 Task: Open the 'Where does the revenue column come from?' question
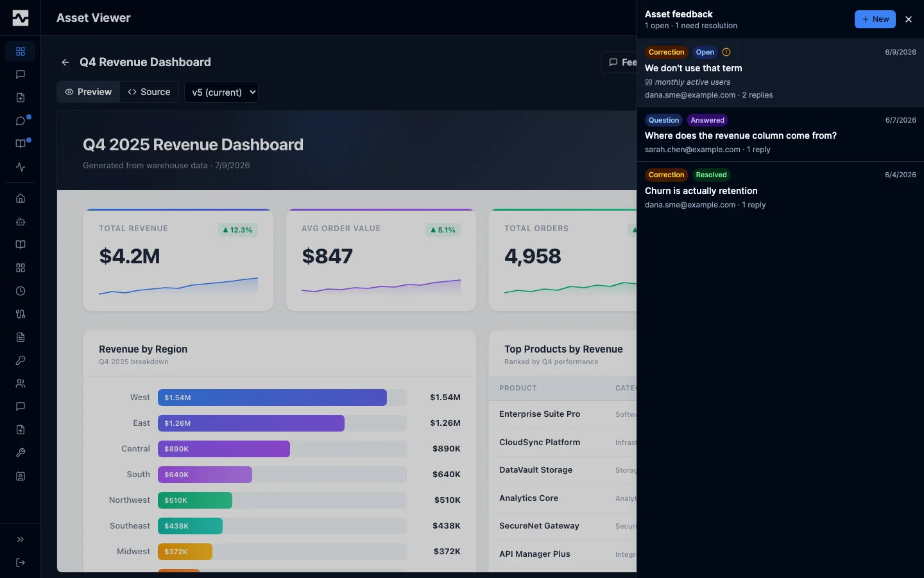coord(780,134)
